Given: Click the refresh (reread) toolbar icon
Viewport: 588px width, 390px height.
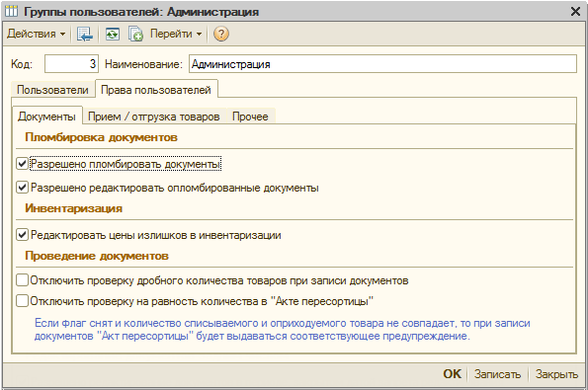Looking at the screenshot, I should pyautogui.click(x=112, y=35).
